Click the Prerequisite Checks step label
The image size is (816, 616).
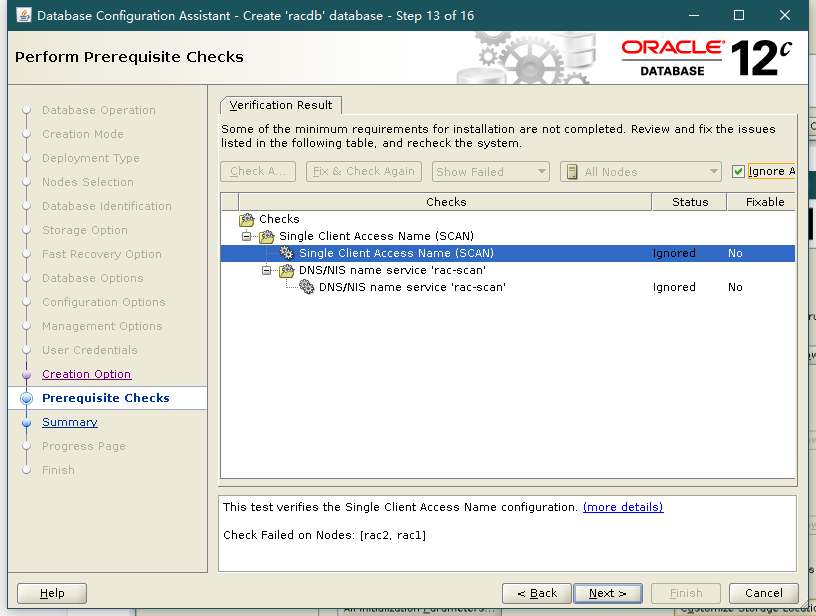pyautogui.click(x=106, y=398)
